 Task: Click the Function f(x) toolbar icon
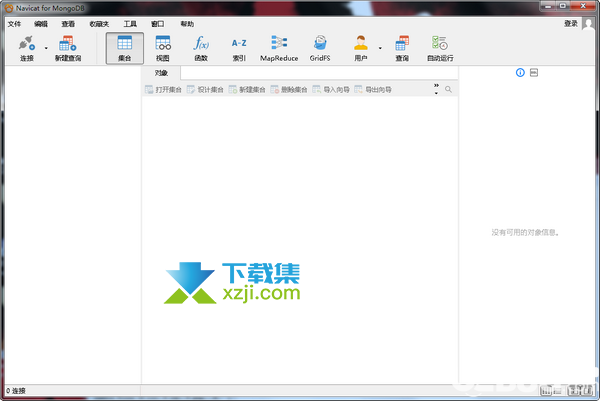click(x=201, y=48)
